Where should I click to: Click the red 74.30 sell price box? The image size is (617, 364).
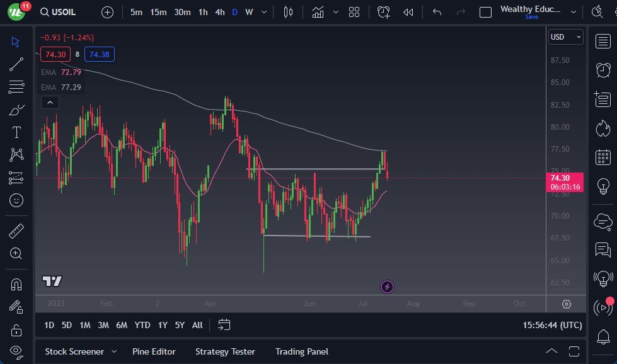(x=54, y=55)
